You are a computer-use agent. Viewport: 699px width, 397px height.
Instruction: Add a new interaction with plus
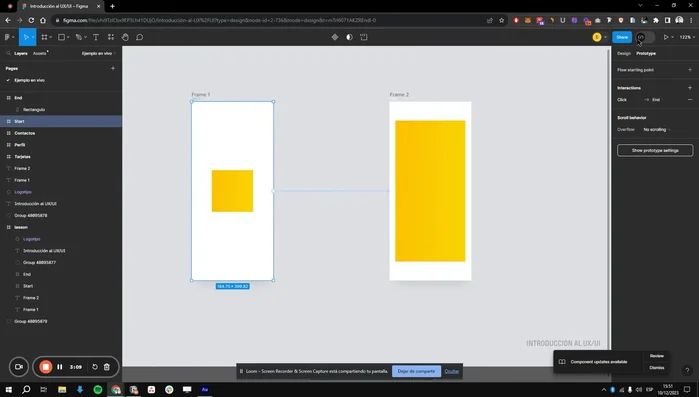[690, 88]
